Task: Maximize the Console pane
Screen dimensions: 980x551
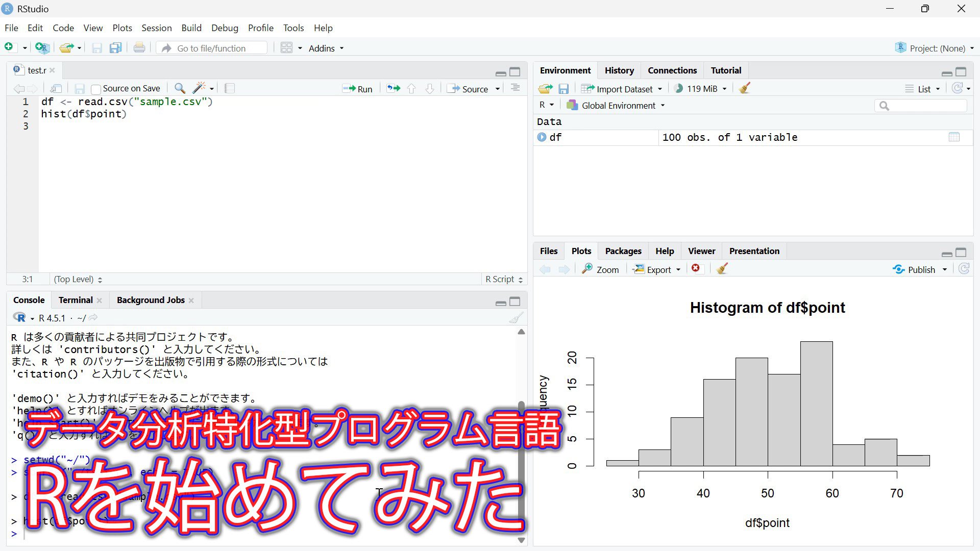Action: (x=515, y=302)
